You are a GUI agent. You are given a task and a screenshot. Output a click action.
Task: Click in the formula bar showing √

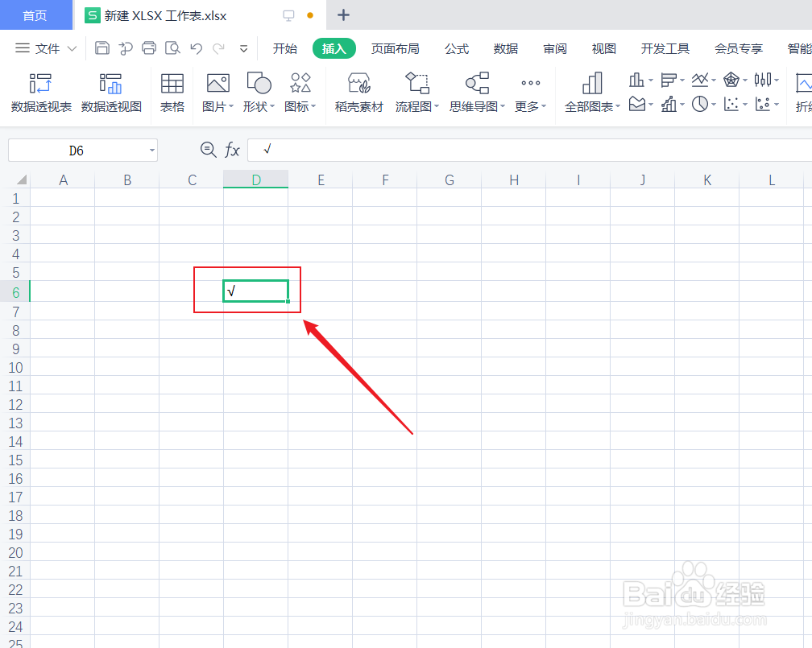[x=529, y=150]
